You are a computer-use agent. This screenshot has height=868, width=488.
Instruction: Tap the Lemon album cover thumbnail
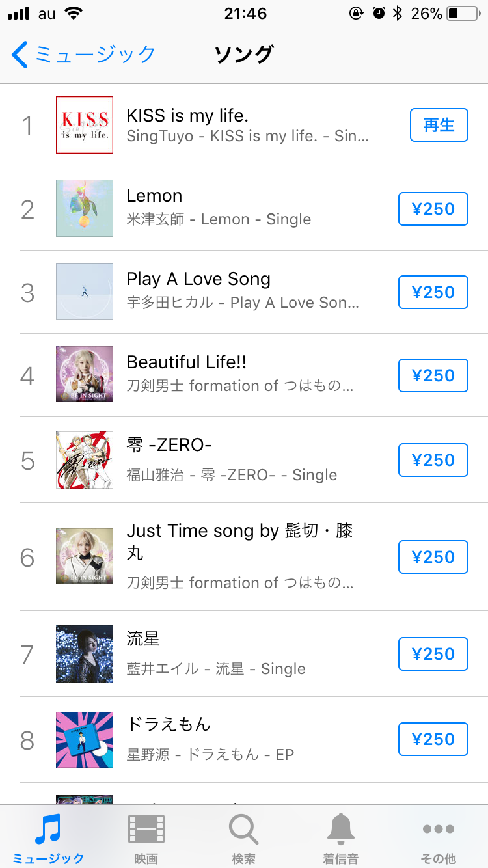(x=85, y=208)
